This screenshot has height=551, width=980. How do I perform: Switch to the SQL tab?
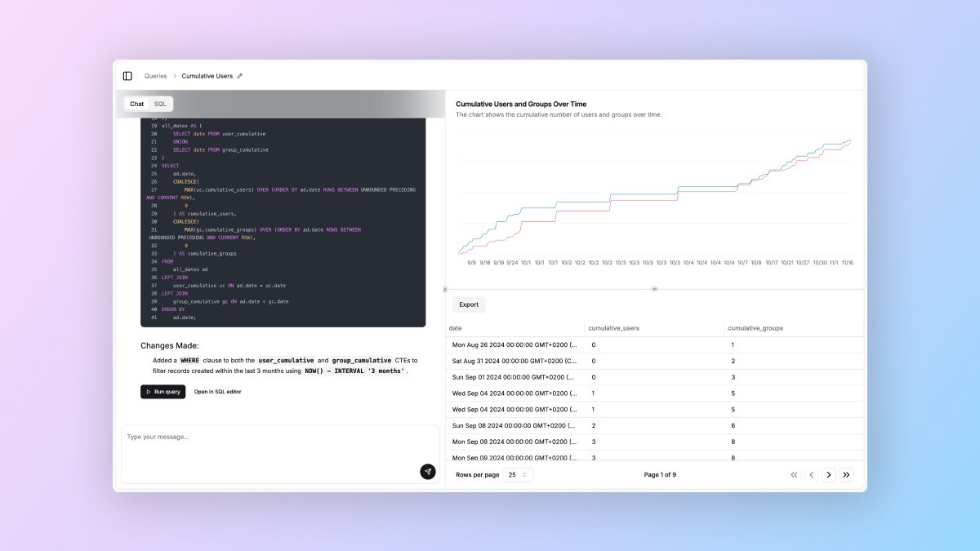(160, 104)
